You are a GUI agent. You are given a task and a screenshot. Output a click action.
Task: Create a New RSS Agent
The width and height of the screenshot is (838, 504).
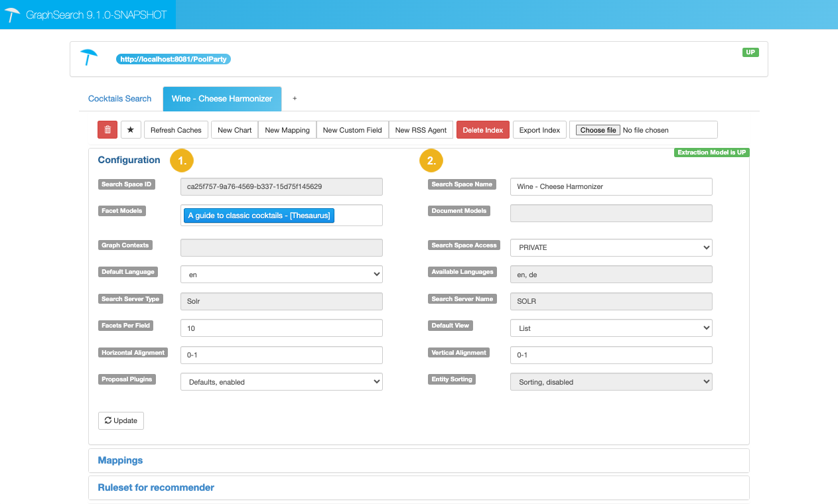(421, 130)
